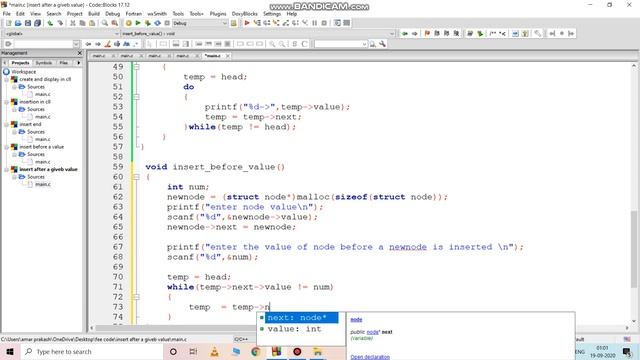Open the Plugins menu
Screen dimensions: 640x360
pyautogui.click(x=218, y=13)
